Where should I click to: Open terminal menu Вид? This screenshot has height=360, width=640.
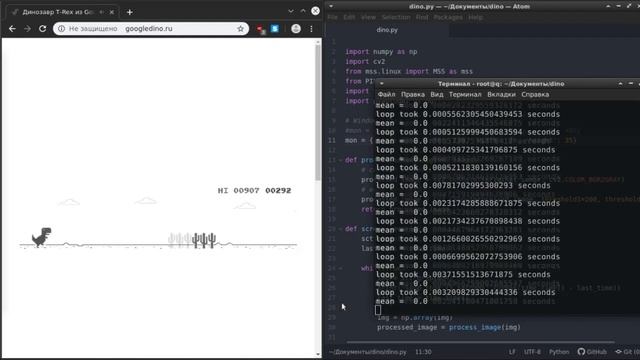click(x=437, y=94)
